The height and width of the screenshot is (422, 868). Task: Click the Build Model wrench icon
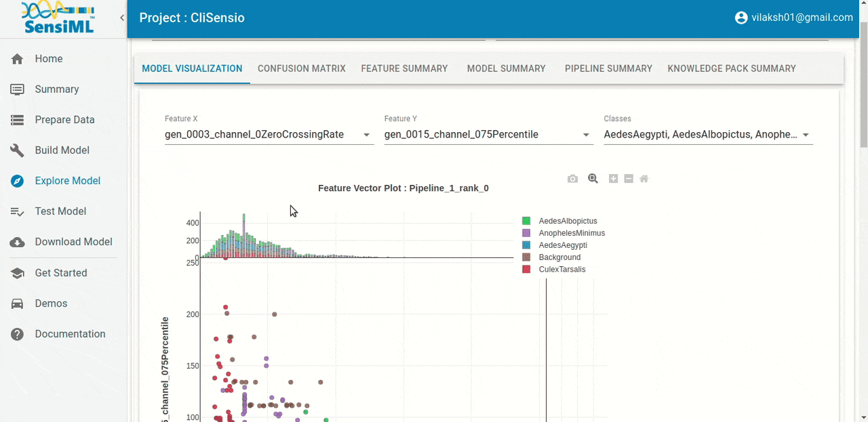point(18,150)
